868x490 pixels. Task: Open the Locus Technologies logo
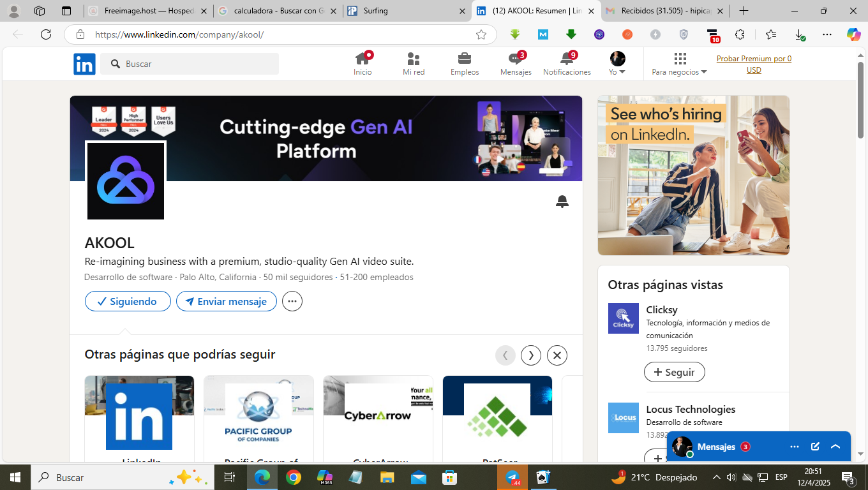click(624, 418)
